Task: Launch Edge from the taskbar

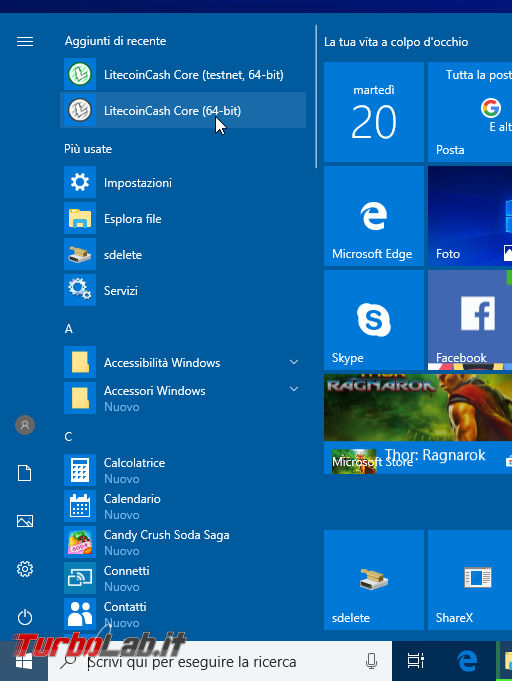Action: 467,661
